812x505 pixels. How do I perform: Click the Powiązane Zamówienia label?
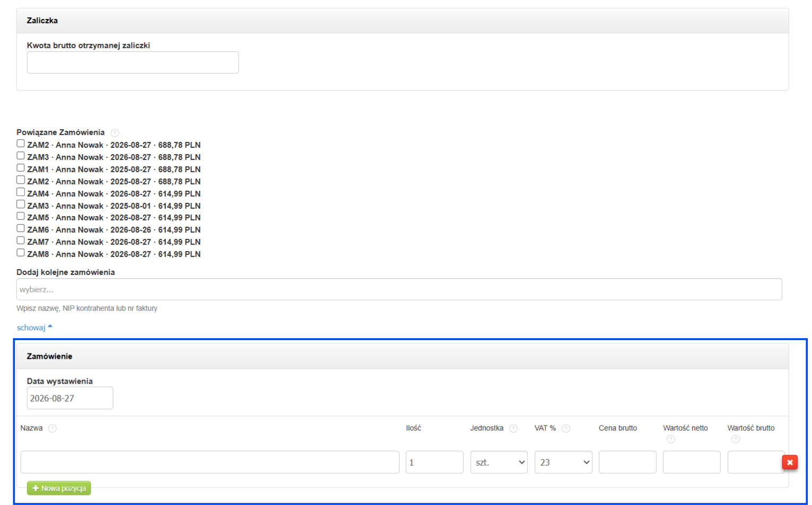60,132
